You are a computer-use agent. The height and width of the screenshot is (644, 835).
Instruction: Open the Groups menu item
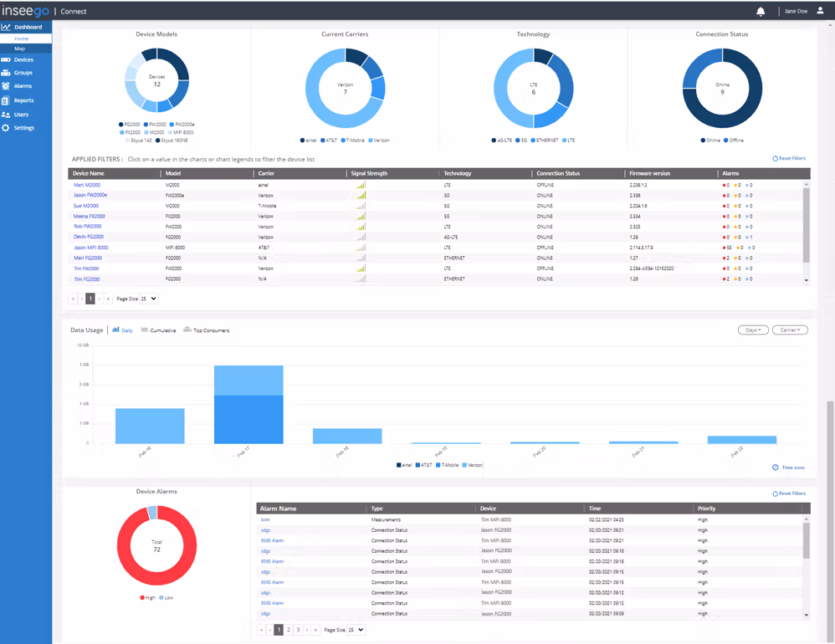tap(23, 73)
